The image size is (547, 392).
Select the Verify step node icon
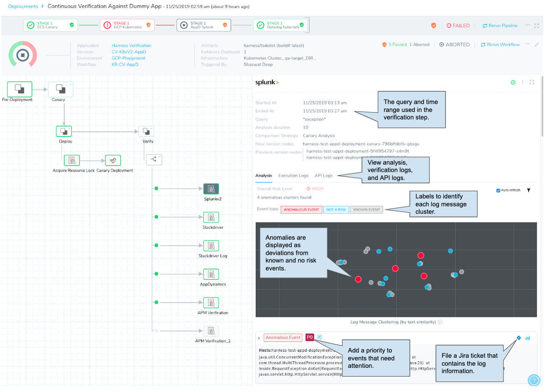pyautogui.click(x=146, y=131)
